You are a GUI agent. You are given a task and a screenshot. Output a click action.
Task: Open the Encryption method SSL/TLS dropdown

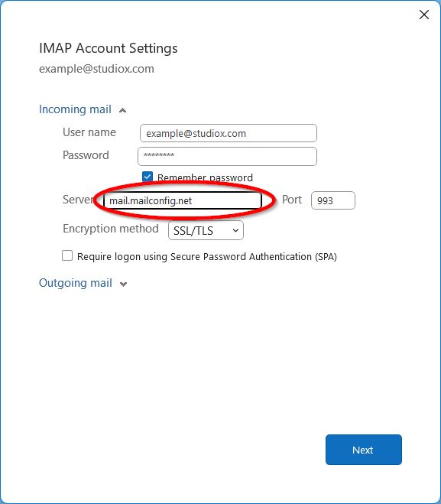(206, 230)
